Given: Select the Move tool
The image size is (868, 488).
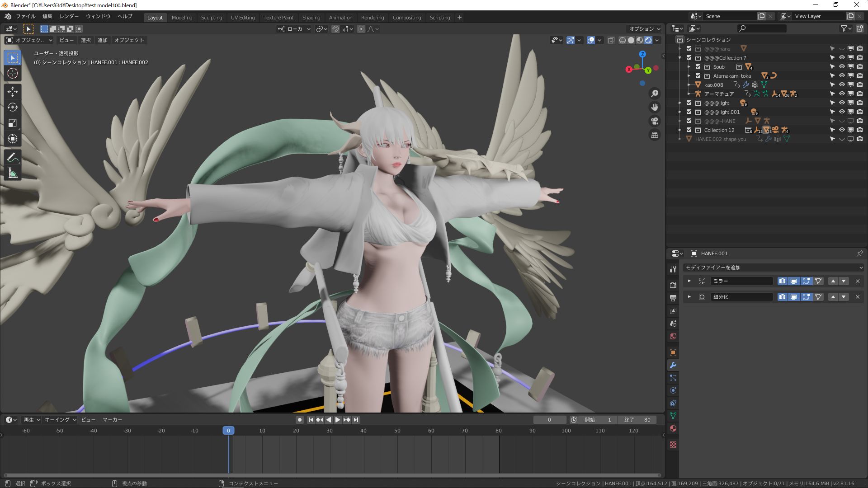Looking at the screenshot, I should (x=13, y=92).
